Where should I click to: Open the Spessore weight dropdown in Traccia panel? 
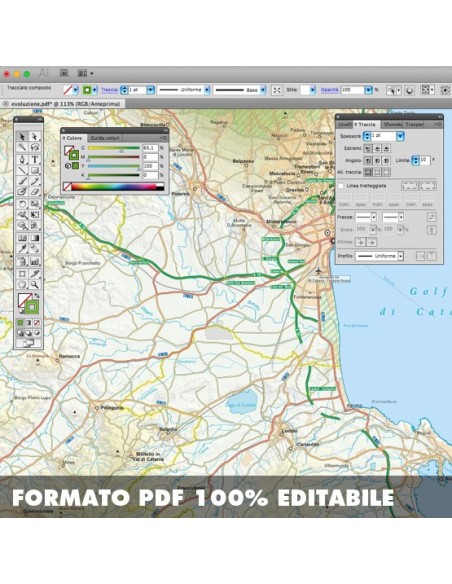click(400, 136)
